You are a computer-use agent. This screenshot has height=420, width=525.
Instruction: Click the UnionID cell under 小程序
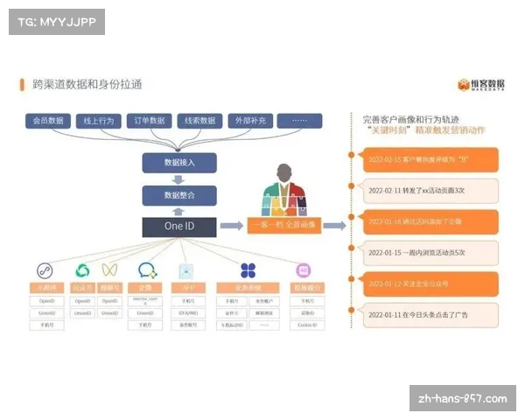(46, 313)
